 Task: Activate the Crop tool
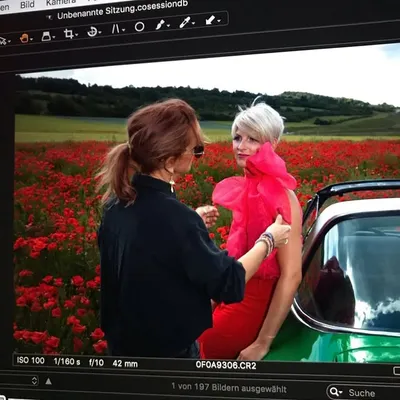pyautogui.click(x=69, y=34)
